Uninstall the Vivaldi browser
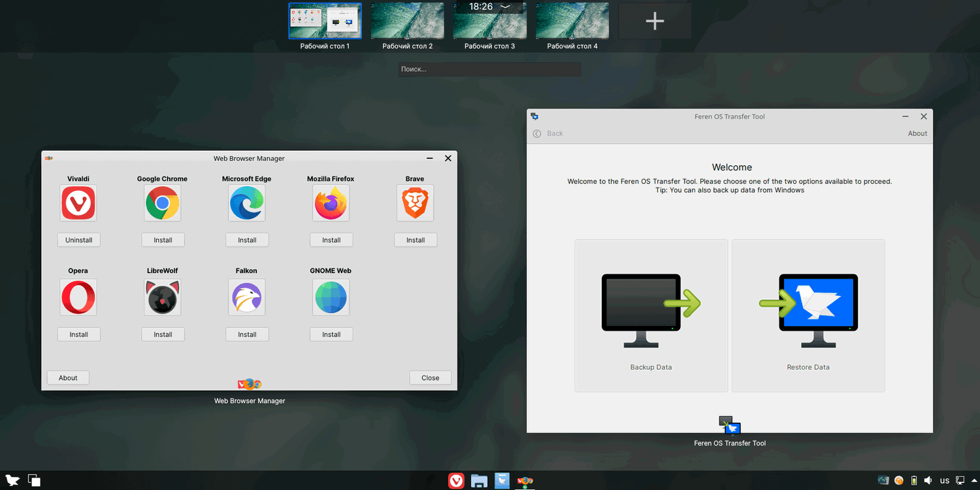The width and height of the screenshot is (980, 490). 78,240
